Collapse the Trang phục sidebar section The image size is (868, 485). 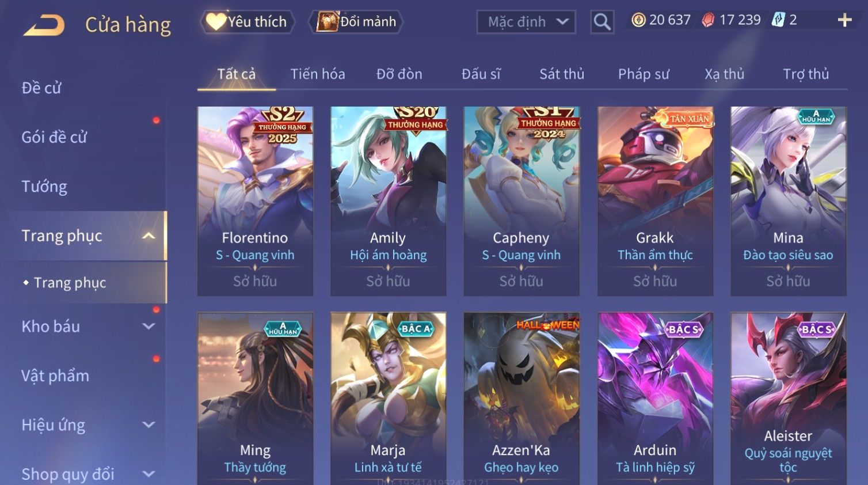point(149,236)
